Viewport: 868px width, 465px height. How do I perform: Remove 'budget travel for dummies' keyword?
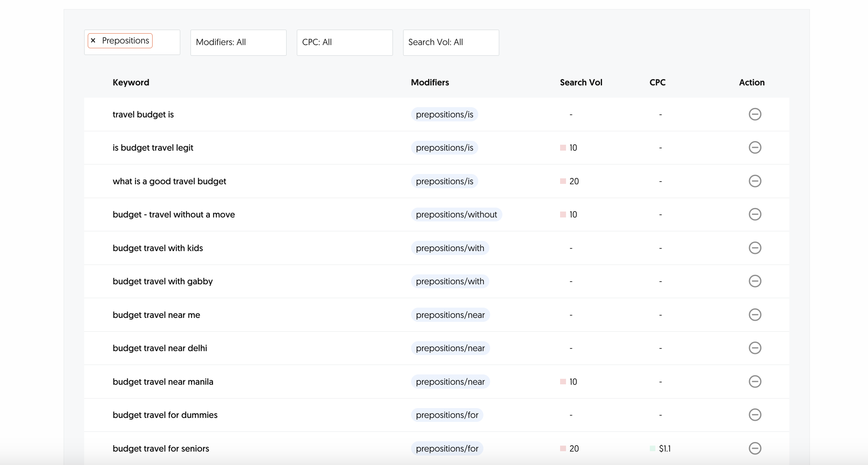(755, 415)
